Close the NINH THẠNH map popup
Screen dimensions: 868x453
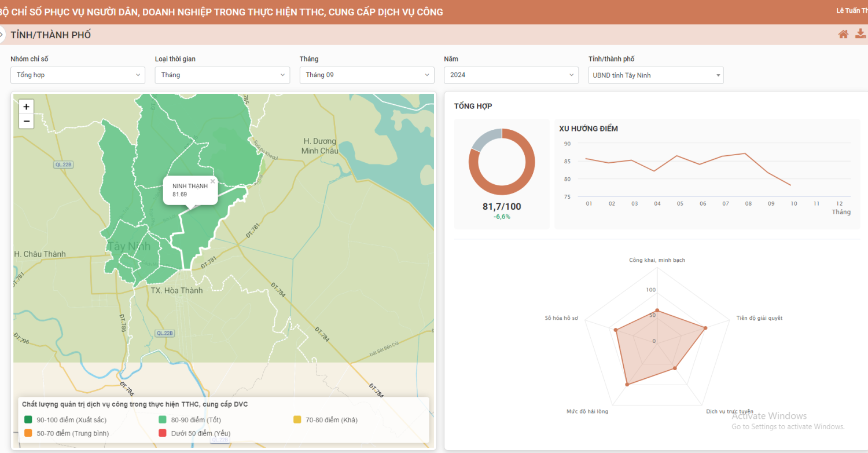(212, 181)
